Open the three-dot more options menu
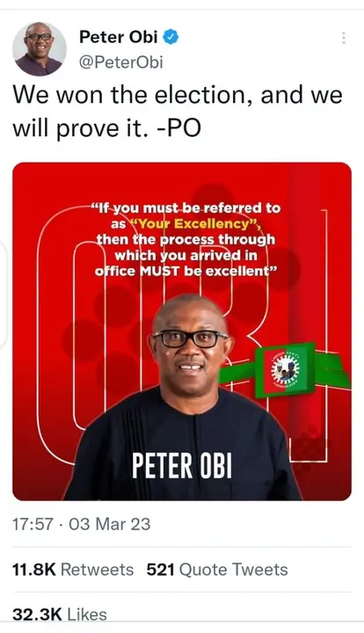 coord(344,38)
